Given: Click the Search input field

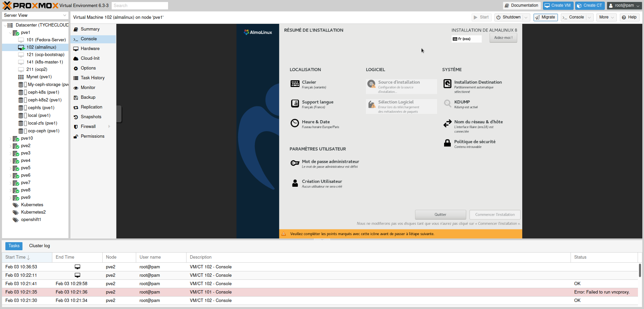Looking at the screenshot, I should click(140, 6).
